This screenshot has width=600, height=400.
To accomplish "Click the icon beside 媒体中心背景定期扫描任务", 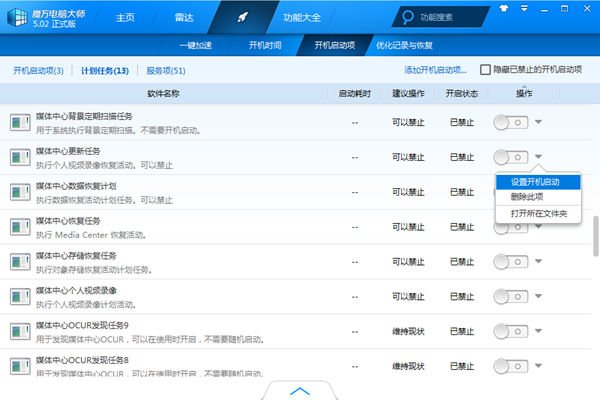I will [20, 123].
